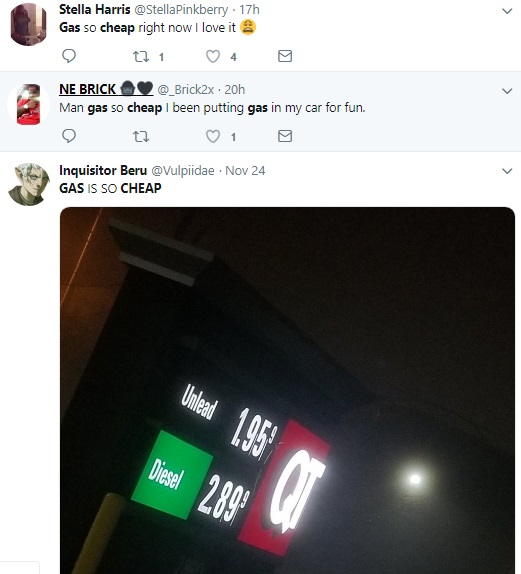Reply to NE BRICK's tweet
Screen dimensions: 521x574
(69, 136)
